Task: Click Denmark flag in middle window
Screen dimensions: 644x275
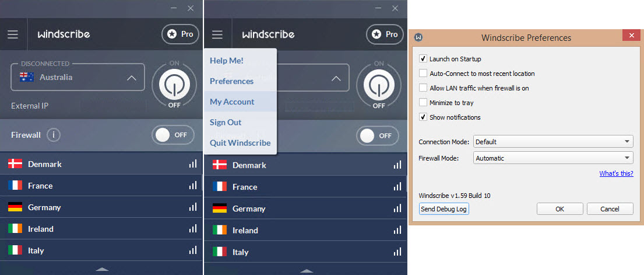Action: [x=220, y=165]
